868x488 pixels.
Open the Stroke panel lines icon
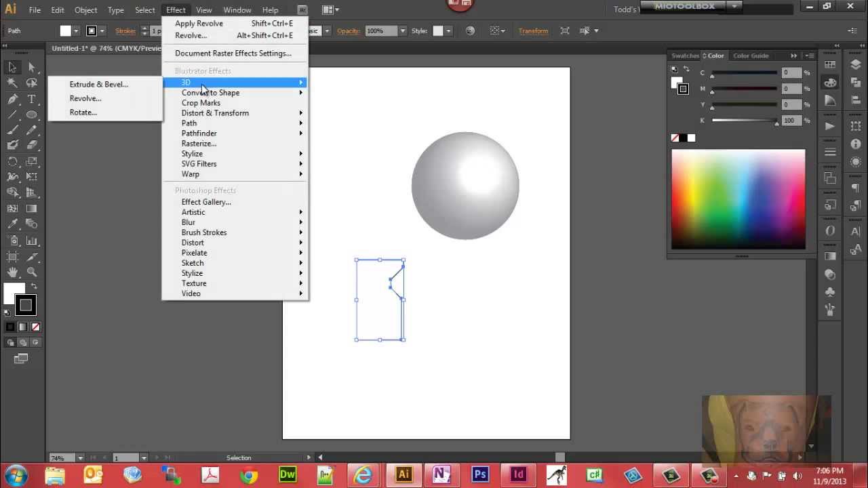point(830,152)
